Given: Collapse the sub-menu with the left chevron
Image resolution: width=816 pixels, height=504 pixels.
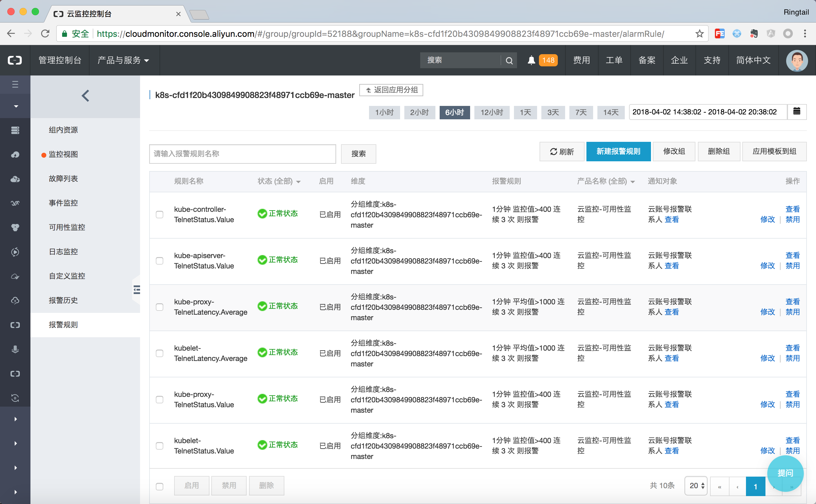Looking at the screenshot, I should point(85,96).
